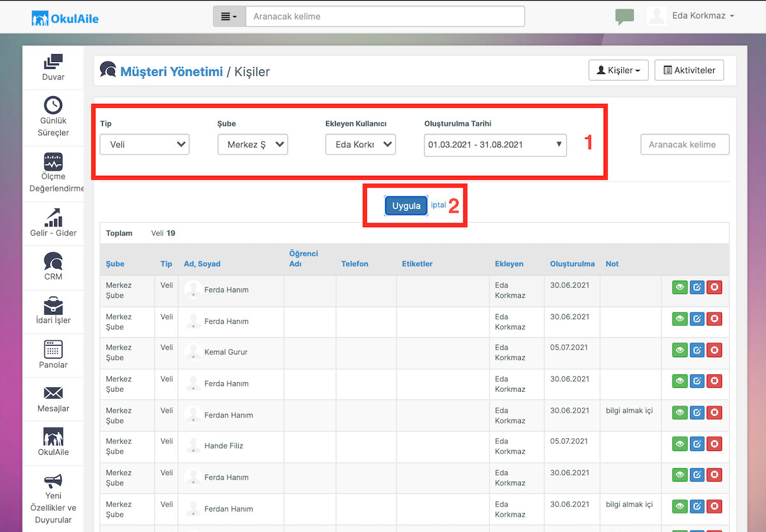Open Ölçme Değerlendirme in the sidebar
Screen dimensions: 766x532
pyautogui.click(x=54, y=174)
